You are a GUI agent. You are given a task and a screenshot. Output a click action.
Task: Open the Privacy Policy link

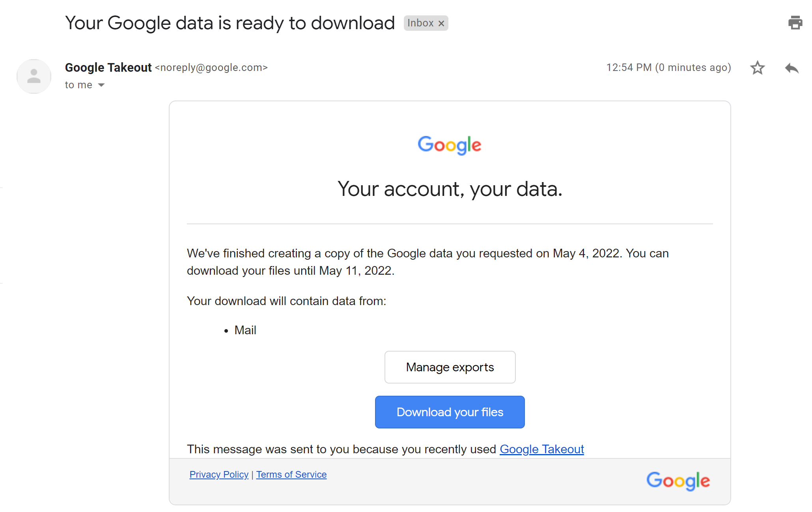[219, 475]
